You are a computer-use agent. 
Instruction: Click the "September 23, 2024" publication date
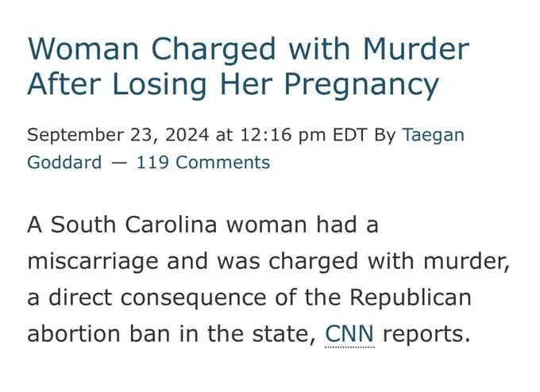pos(118,134)
